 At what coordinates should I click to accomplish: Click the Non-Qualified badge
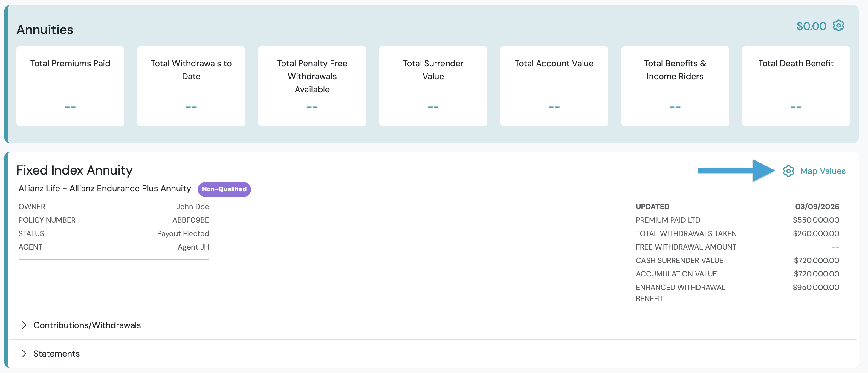pyautogui.click(x=224, y=189)
